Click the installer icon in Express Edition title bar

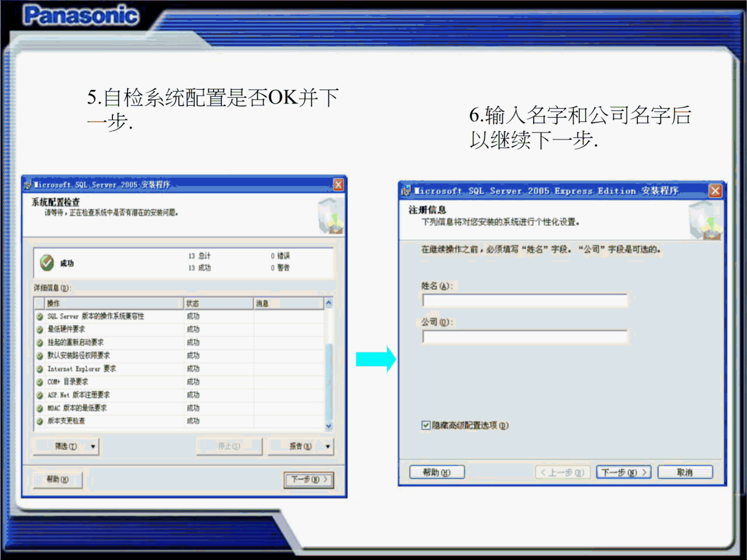click(406, 191)
